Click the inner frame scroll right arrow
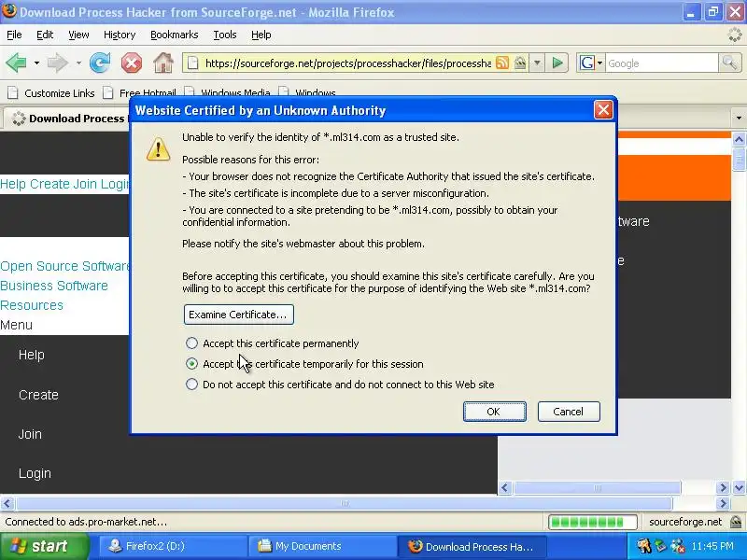 click(x=723, y=487)
